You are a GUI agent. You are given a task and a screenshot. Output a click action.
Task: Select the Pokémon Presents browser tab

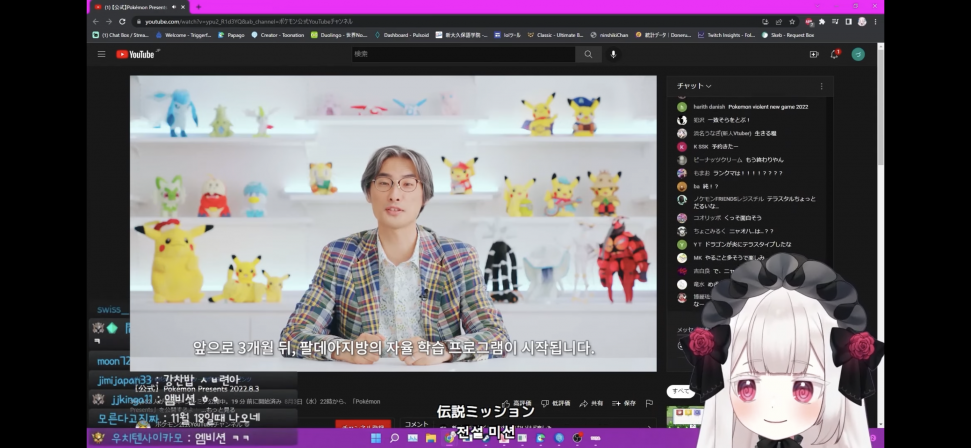tap(137, 7)
